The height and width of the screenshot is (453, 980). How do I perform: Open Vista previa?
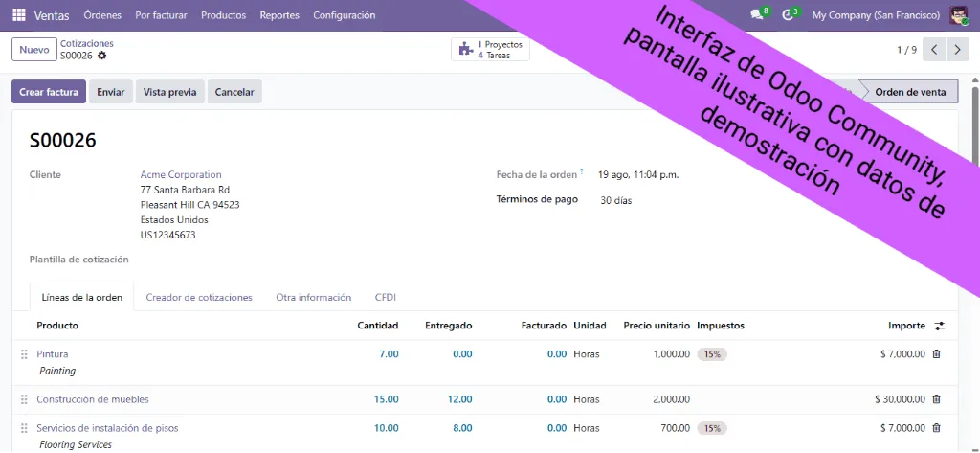[x=170, y=92]
